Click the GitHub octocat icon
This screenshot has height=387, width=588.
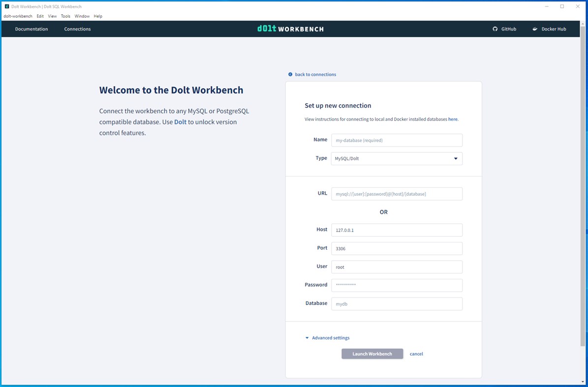(x=495, y=29)
